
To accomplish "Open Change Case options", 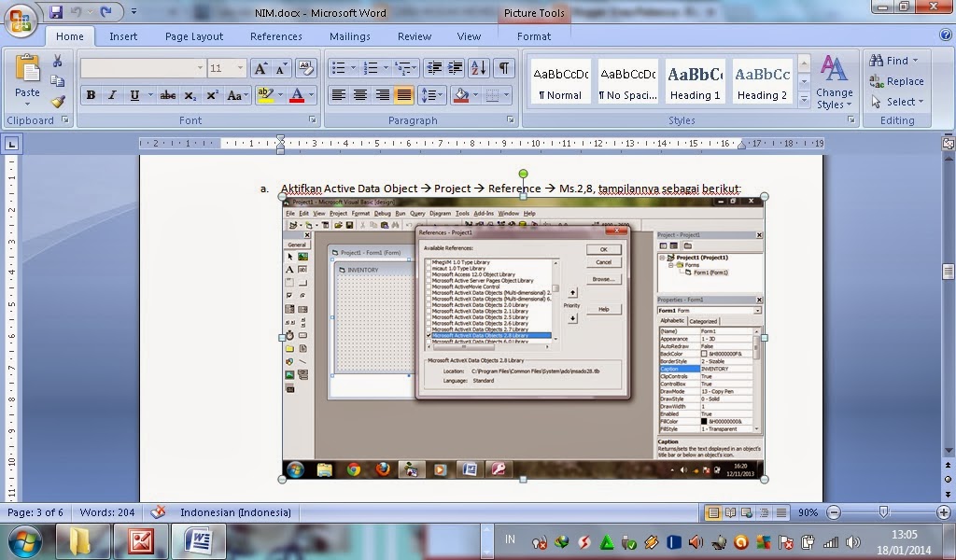I will [x=236, y=95].
